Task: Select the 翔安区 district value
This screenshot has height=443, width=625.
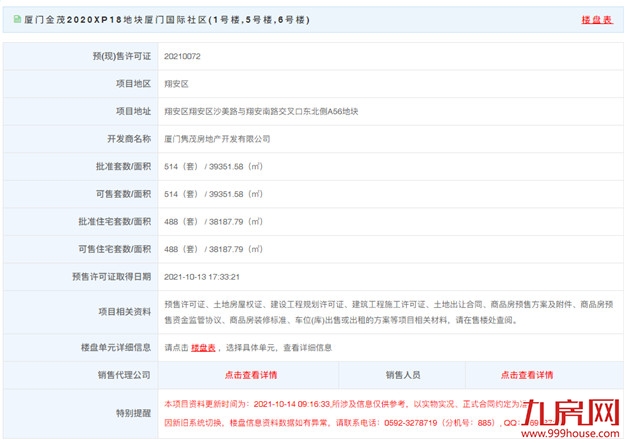Action: (x=176, y=84)
